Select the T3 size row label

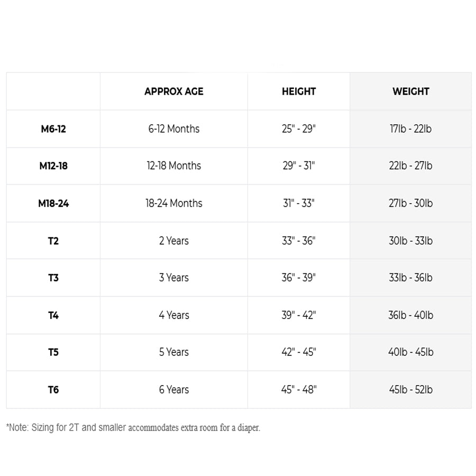53,278
